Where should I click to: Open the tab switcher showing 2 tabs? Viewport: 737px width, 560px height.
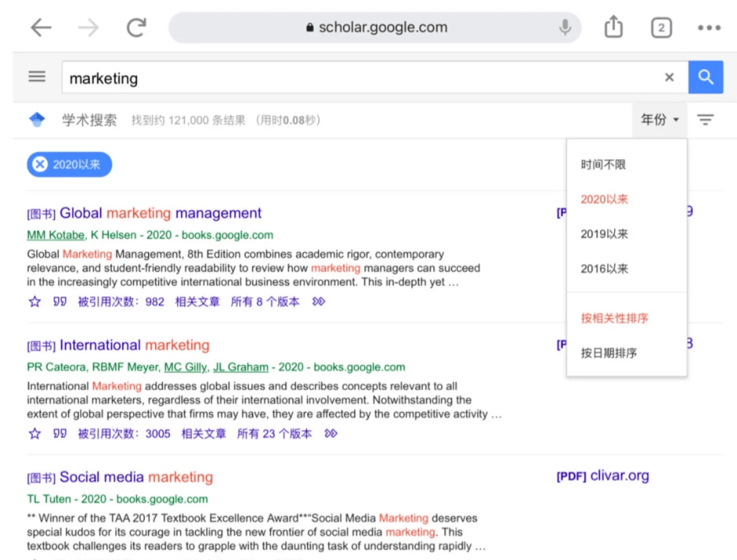(661, 28)
